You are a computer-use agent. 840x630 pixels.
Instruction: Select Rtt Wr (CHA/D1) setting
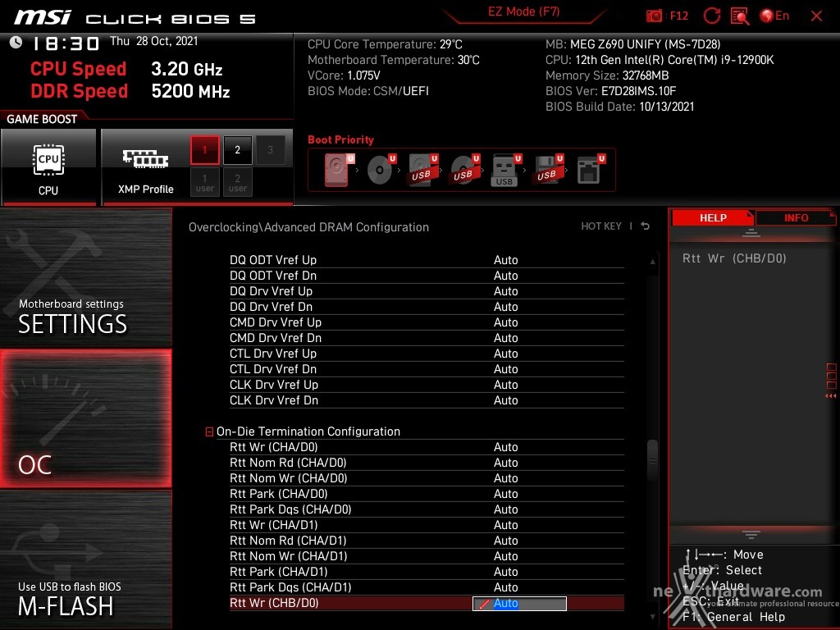(x=427, y=524)
